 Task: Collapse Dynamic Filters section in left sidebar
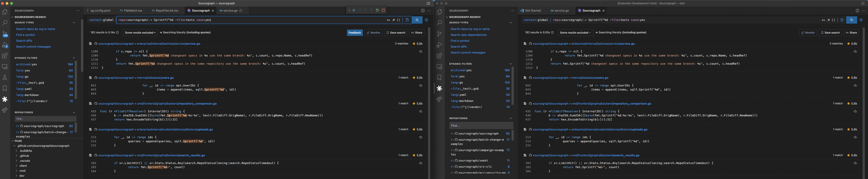click(x=74, y=58)
